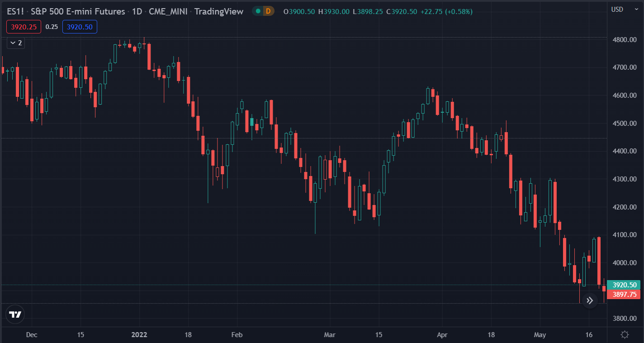Click the 4400.00 price axis label

(624, 151)
